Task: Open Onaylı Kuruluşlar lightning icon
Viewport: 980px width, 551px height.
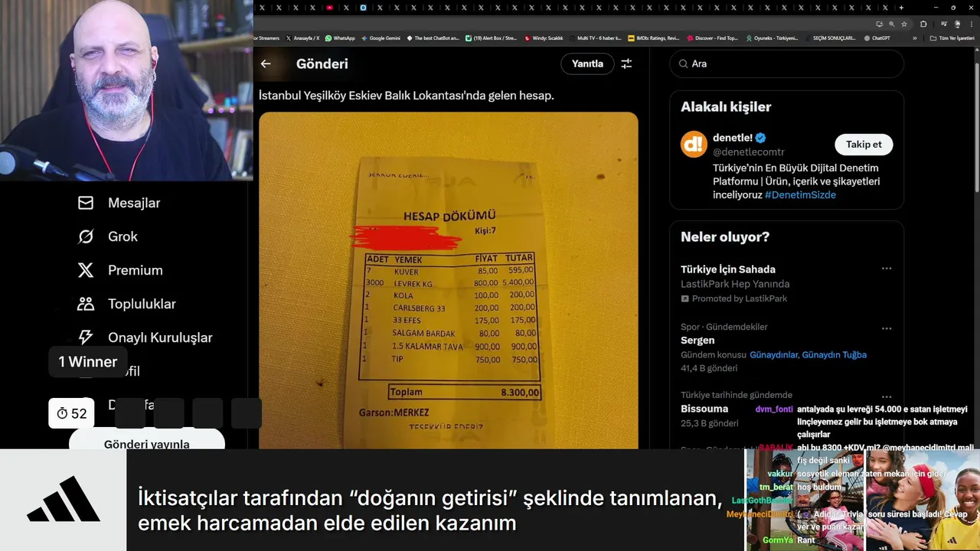Action: click(x=86, y=337)
